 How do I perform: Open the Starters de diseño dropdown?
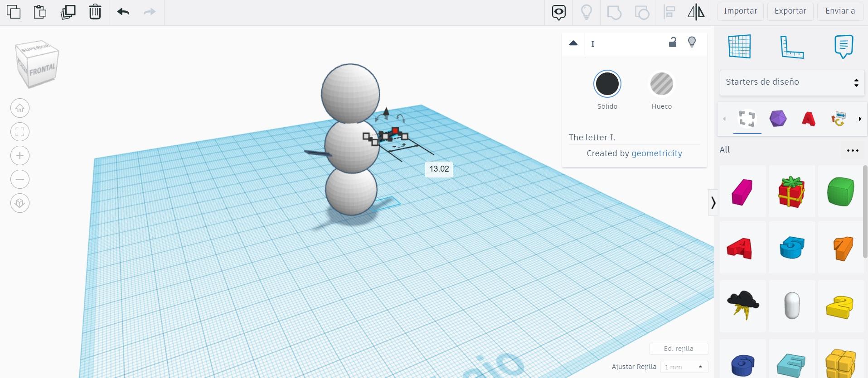[792, 82]
